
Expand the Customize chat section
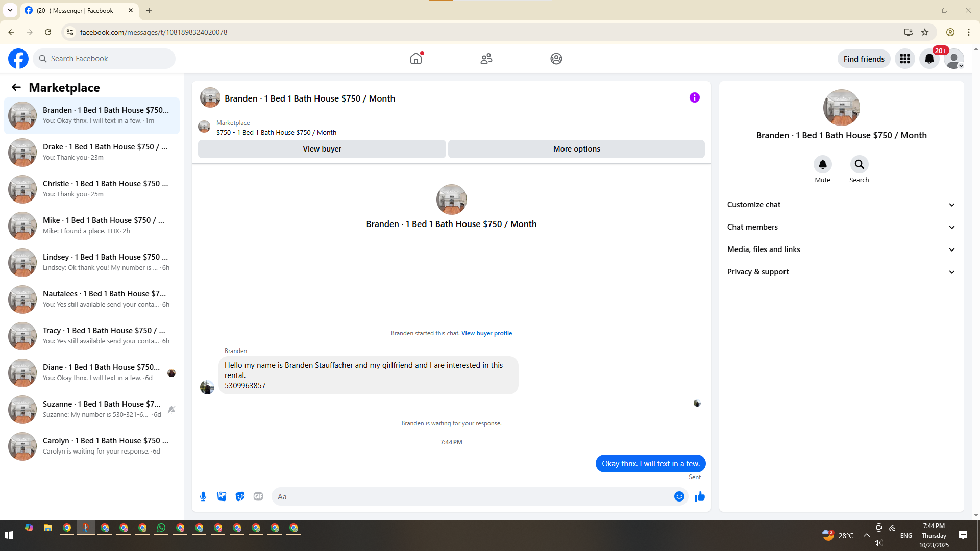pyautogui.click(x=841, y=205)
